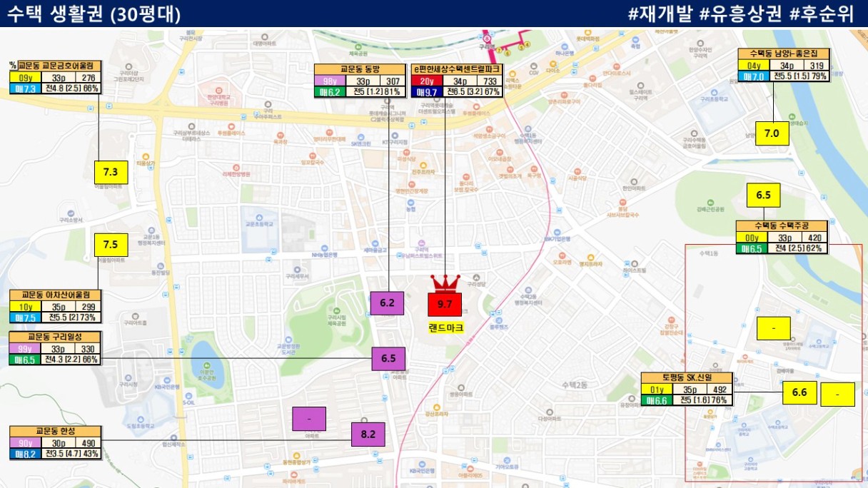This screenshot has width=868, height=488.
Task: Click the 랜드마크 yellow label
Action: pos(445,327)
